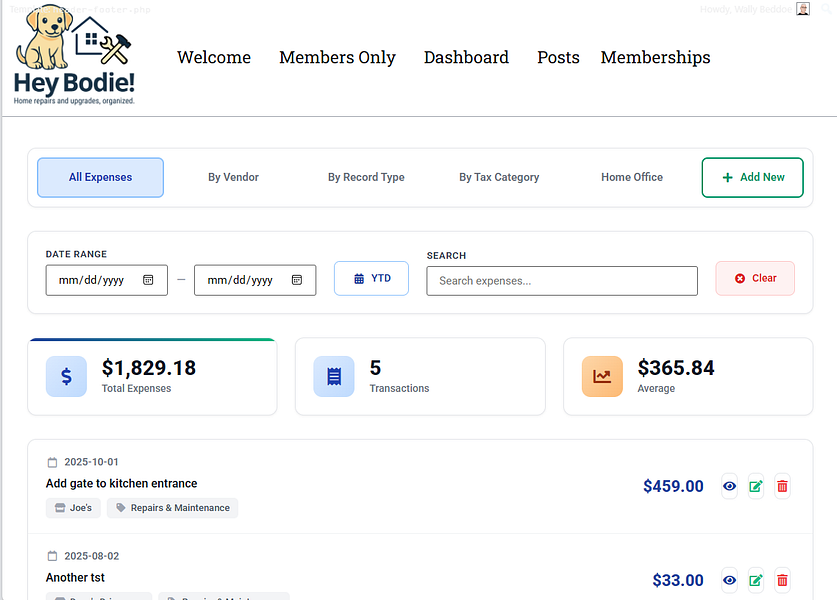The image size is (837, 600).
Task: Open Welcome menu item
Action: (214, 57)
